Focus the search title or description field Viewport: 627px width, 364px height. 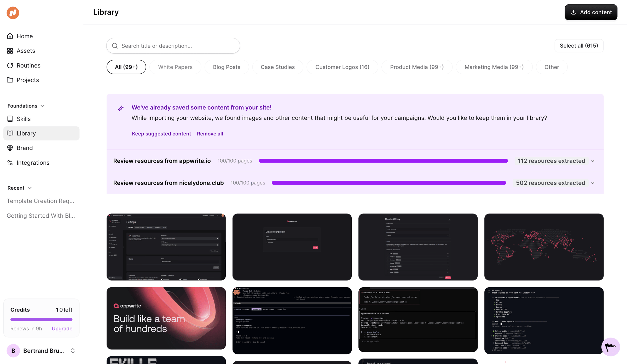(x=173, y=46)
